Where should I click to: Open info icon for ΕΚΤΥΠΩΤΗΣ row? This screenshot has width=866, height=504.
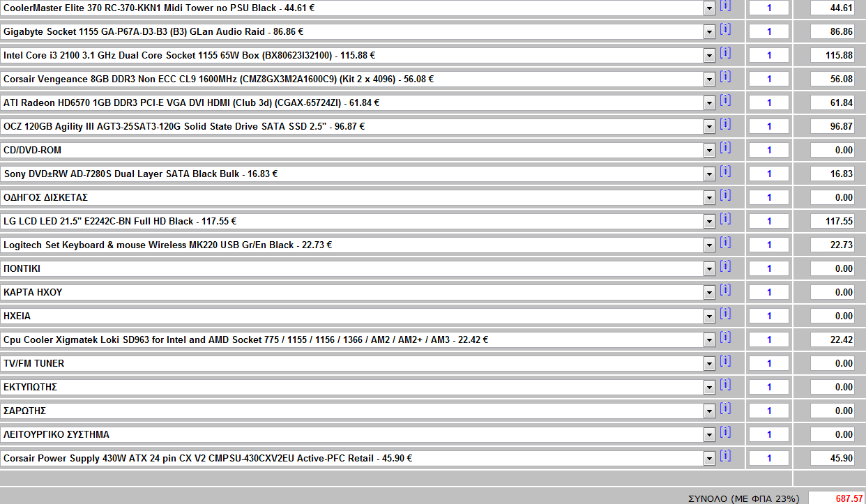pos(725,385)
